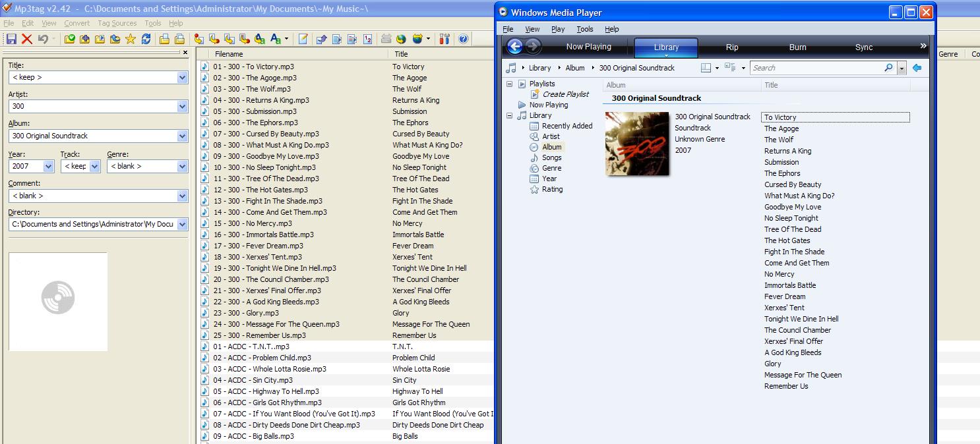980x444 pixels.
Task: Click the Filename - Tag converter icon
Action: click(x=214, y=39)
